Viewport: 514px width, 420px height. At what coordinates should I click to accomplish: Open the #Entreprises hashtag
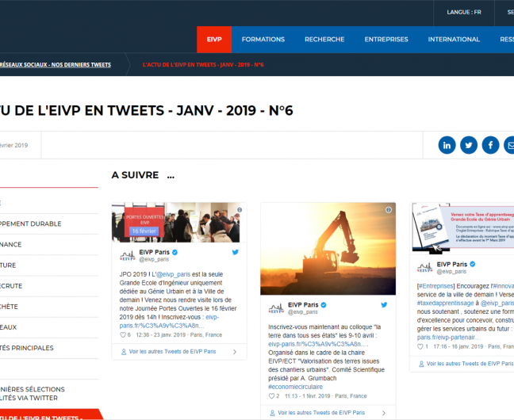click(435, 286)
